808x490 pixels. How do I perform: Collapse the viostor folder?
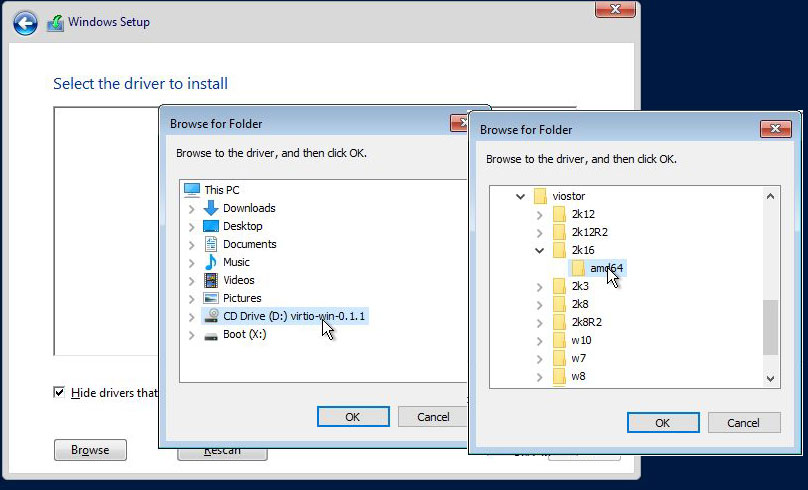click(x=520, y=196)
